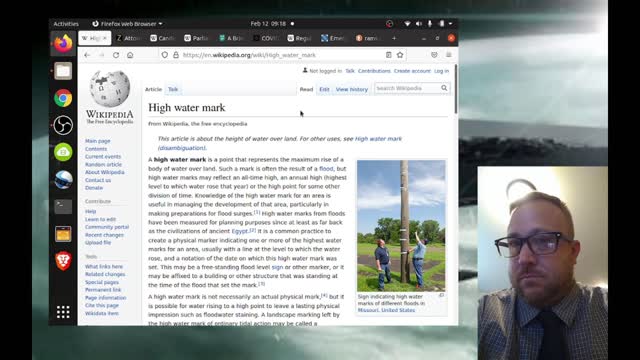
Task: Click the Create account link
Action: tap(412, 71)
